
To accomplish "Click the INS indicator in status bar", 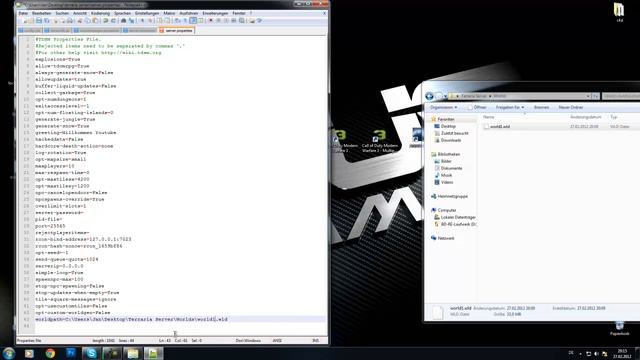I will point(316,340).
